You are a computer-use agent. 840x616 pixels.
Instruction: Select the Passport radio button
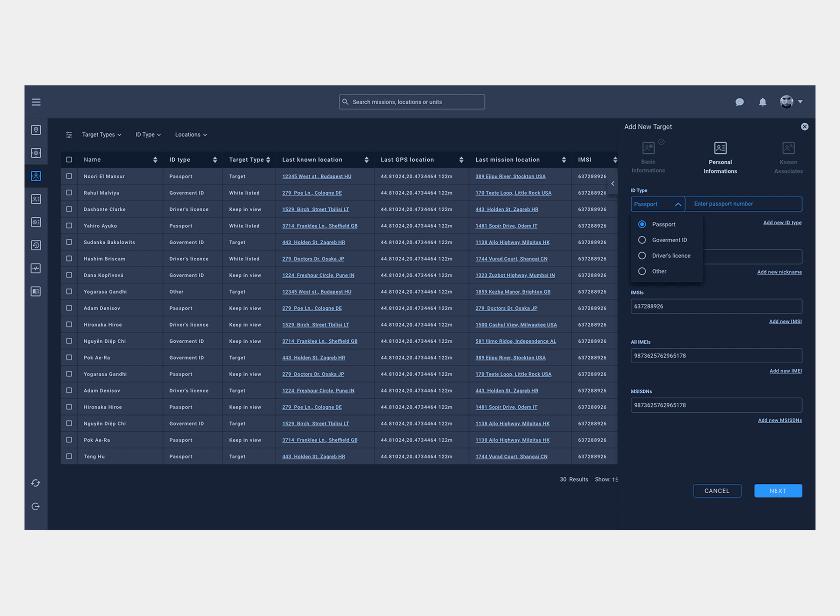pyautogui.click(x=642, y=224)
